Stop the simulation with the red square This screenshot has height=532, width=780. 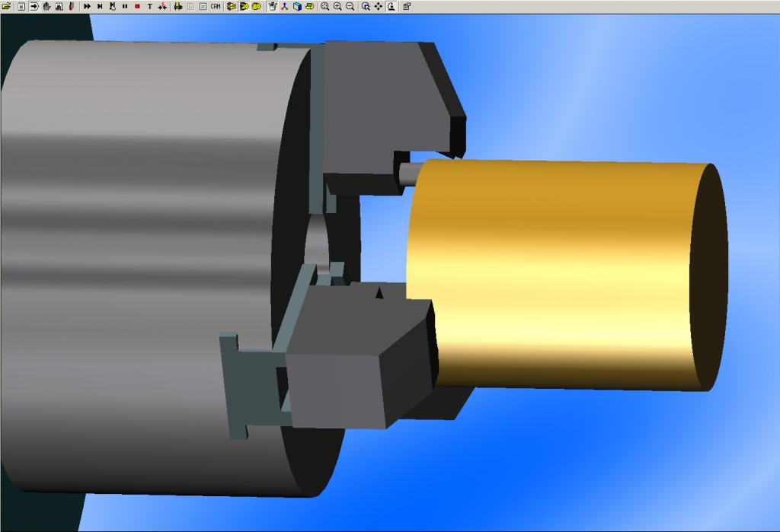(137, 6)
